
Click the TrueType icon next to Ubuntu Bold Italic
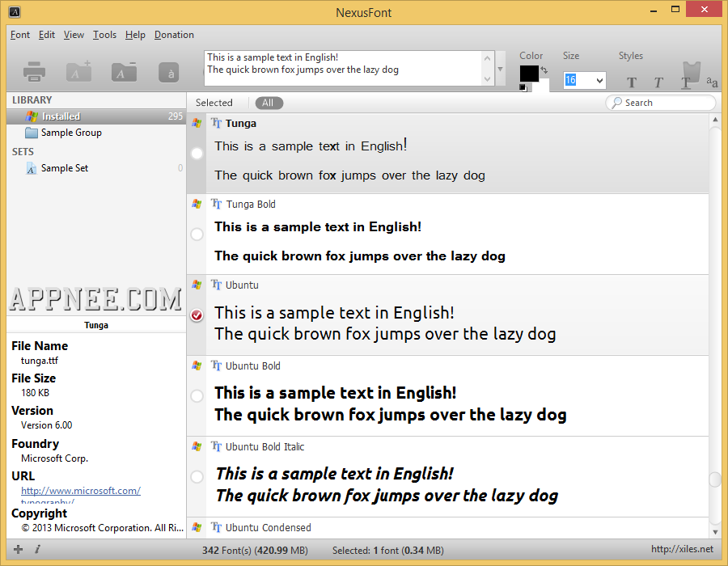(x=216, y=446)
